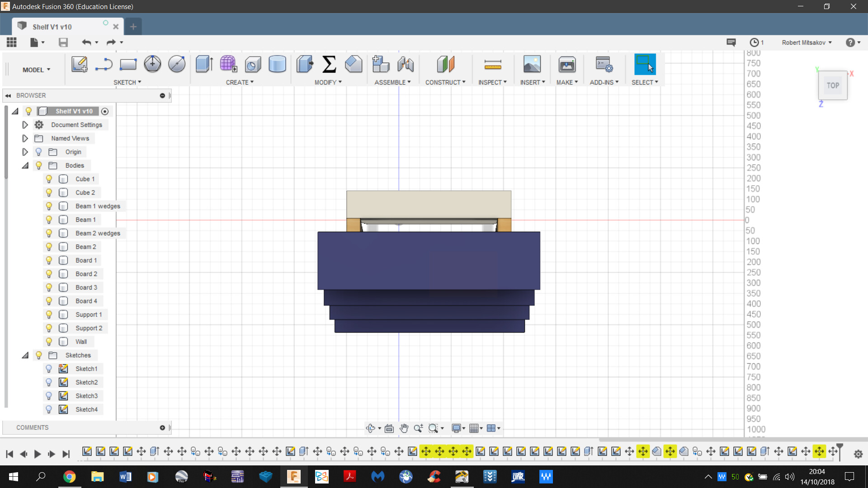Open the Make 3D Print icon
Image resolution: width=868 pixels, height=488 pixels.
point(567,64)
